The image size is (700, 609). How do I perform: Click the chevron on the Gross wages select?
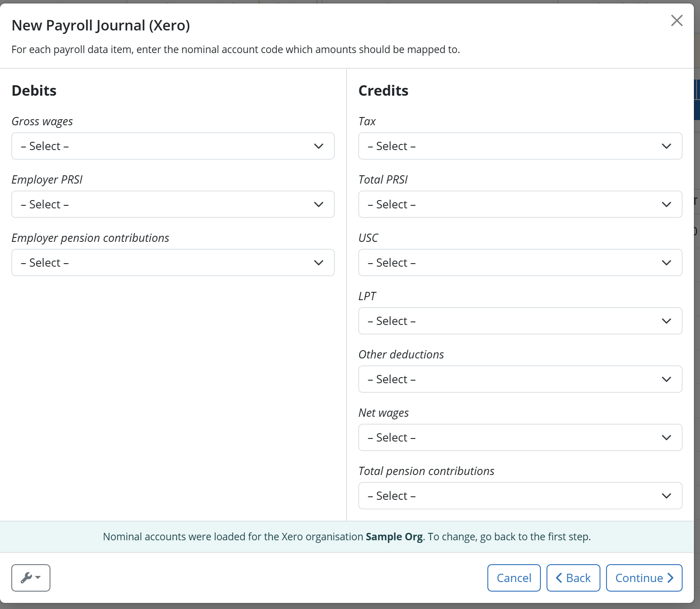pyautogui.click(x=318, y=146)
